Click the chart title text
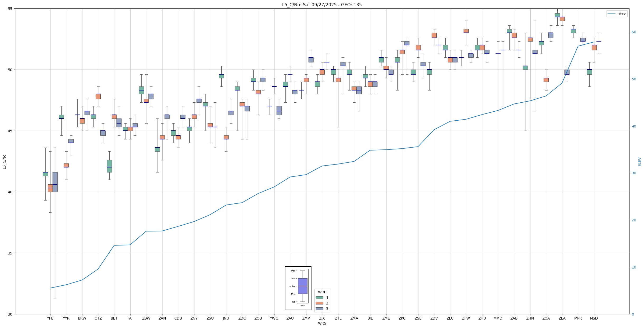Image resolution: width=644 pixels, height=328 pixels. [322, 5]
